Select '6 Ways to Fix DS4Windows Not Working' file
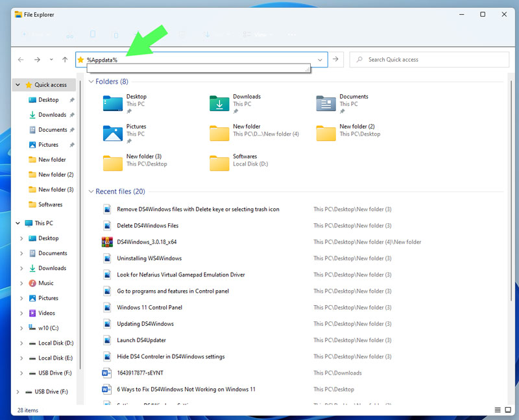Screen dimensions: 519x420 click(x=186, y=389)
